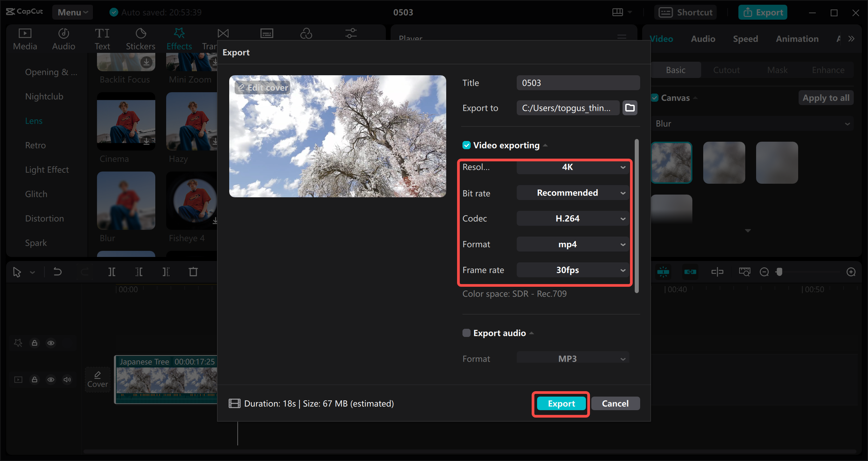The width and height of the screenshot is (868, 461).
Task: Open the export destination folder browser
Action: point(630,108)
